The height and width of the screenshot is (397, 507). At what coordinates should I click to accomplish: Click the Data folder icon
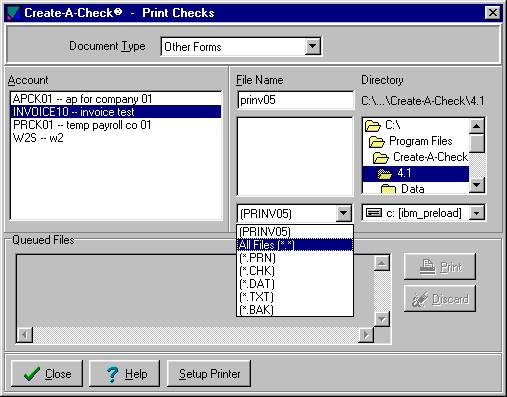click(388, 189)
